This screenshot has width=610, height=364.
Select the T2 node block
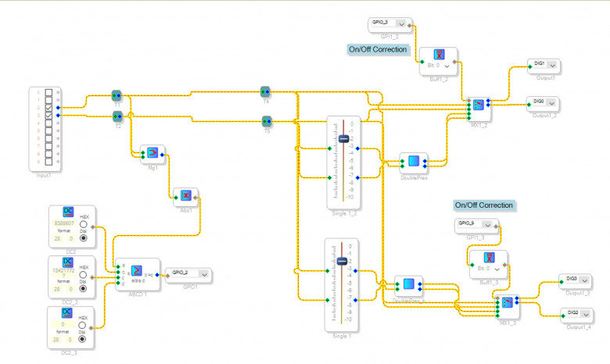pos(117,116)
